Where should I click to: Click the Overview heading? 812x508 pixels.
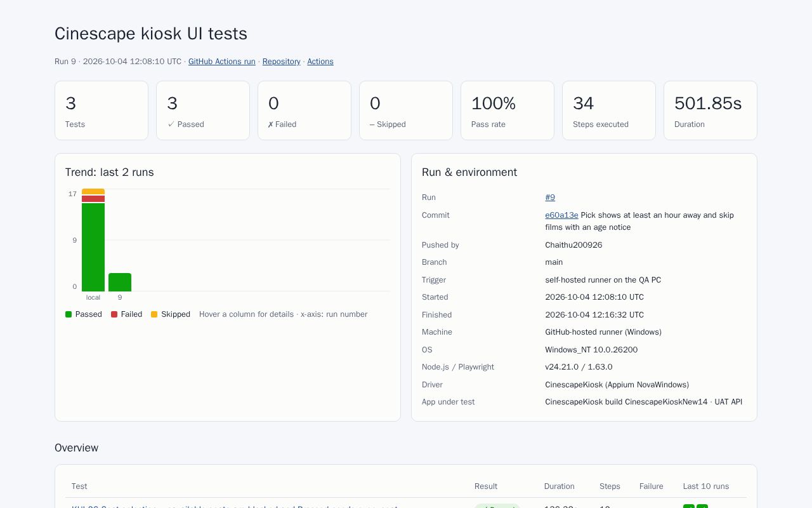[77, 448]
